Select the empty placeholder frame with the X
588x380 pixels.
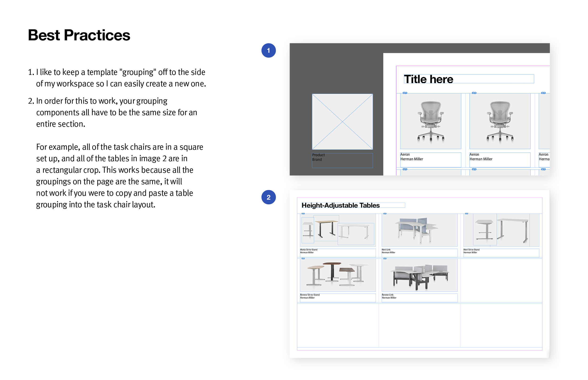[x=342, y=121]
